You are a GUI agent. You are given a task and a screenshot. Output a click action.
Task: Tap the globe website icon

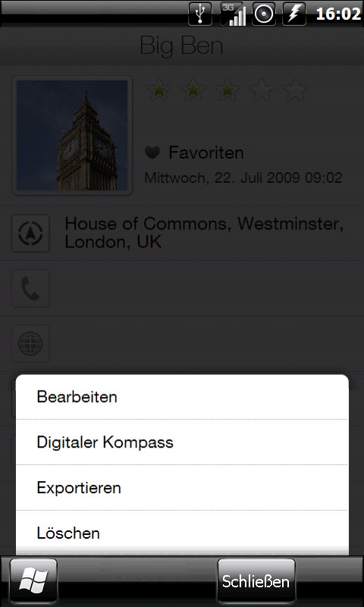[30, 344]
